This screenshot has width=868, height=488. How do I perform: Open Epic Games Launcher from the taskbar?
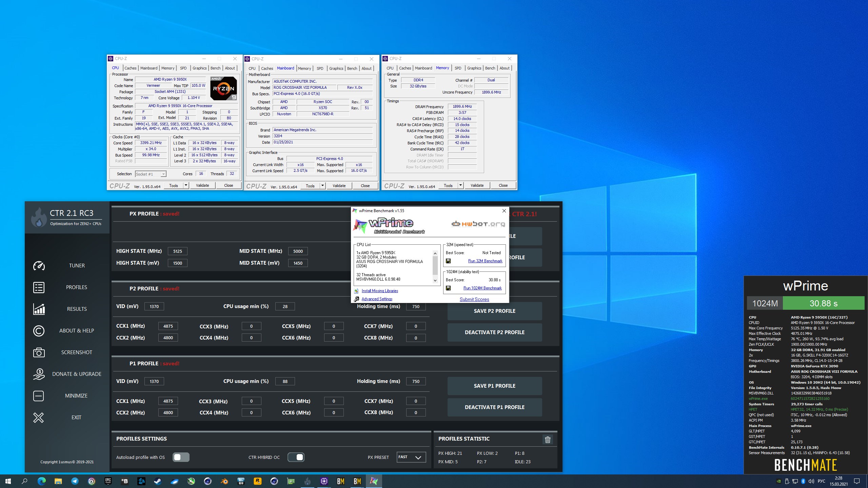[x=108, y=481]
